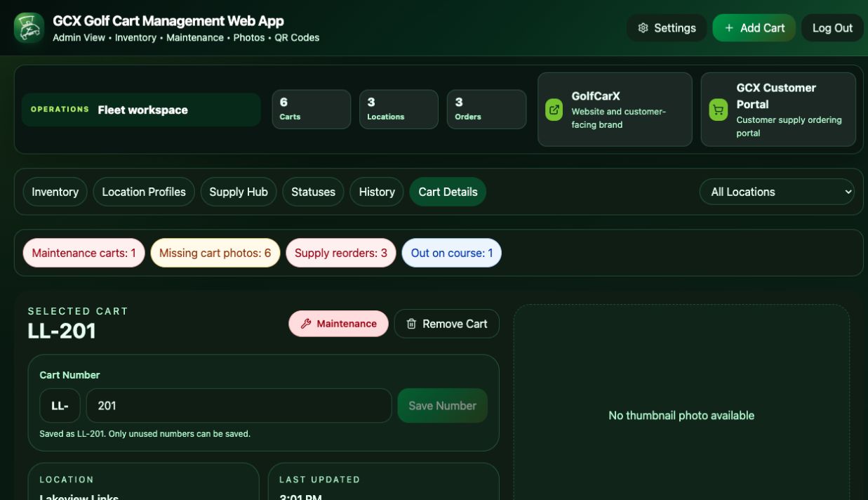Click the Admin View subtitle line

(x=186, y=38)
